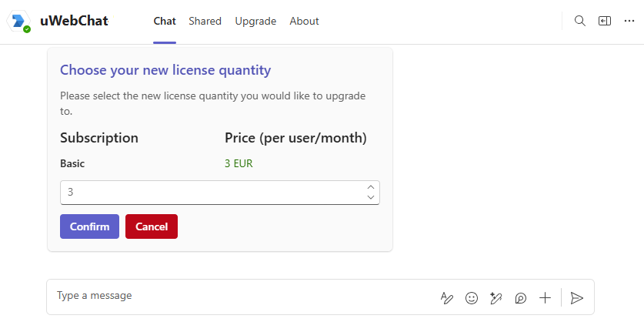This screenshot has width=644, height=322.
Task: Switch to the Chat tab
Action: coord(165,21)
